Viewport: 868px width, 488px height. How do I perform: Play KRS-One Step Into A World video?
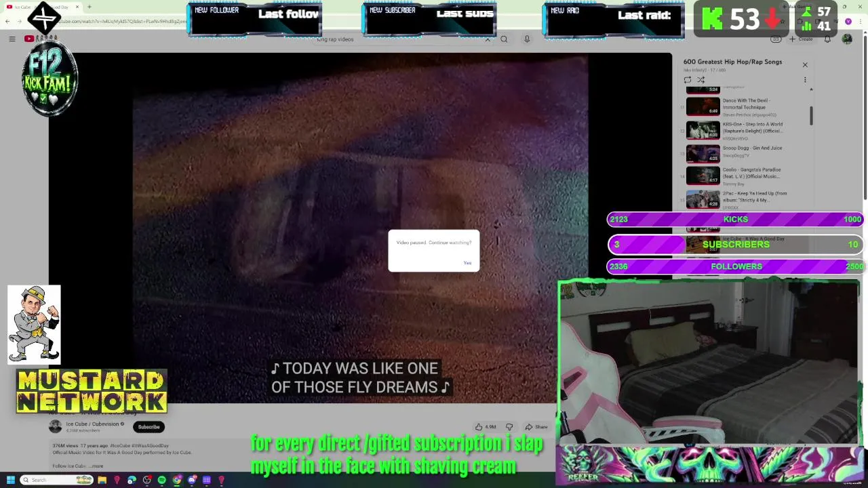click(745, 131)
